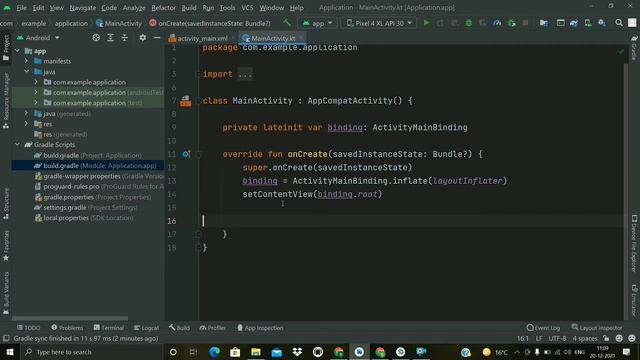
Task: Open the Event Log
Action: [x=543, y=328]
